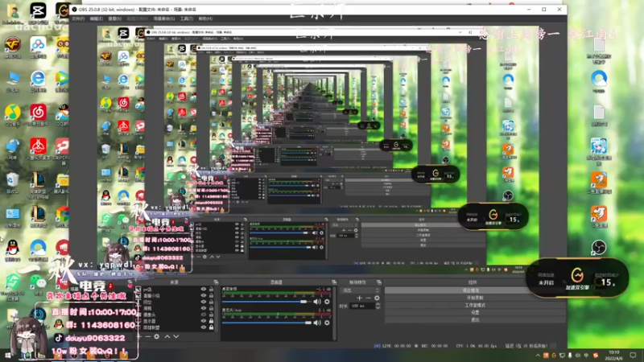The width and height of the screenshot is (644, 362).
Task: Open Windows Start button on taskbar
Action: click(7, 356)
